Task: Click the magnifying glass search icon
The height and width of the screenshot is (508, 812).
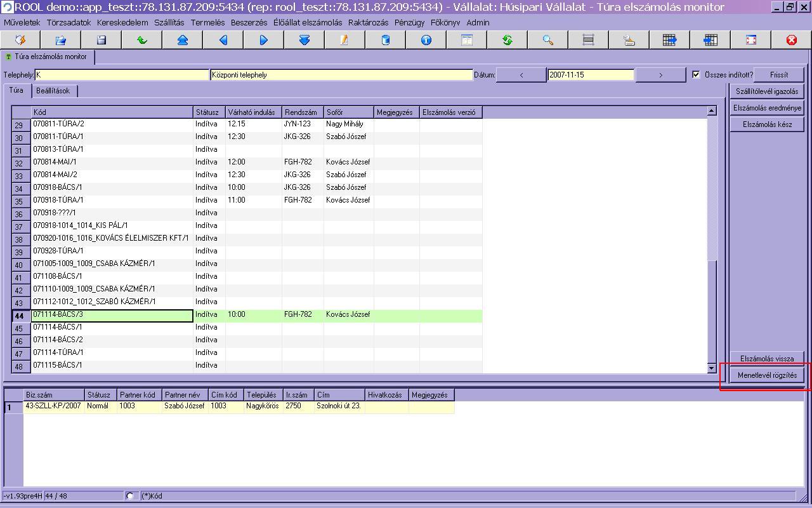Action: coord(548,40)
